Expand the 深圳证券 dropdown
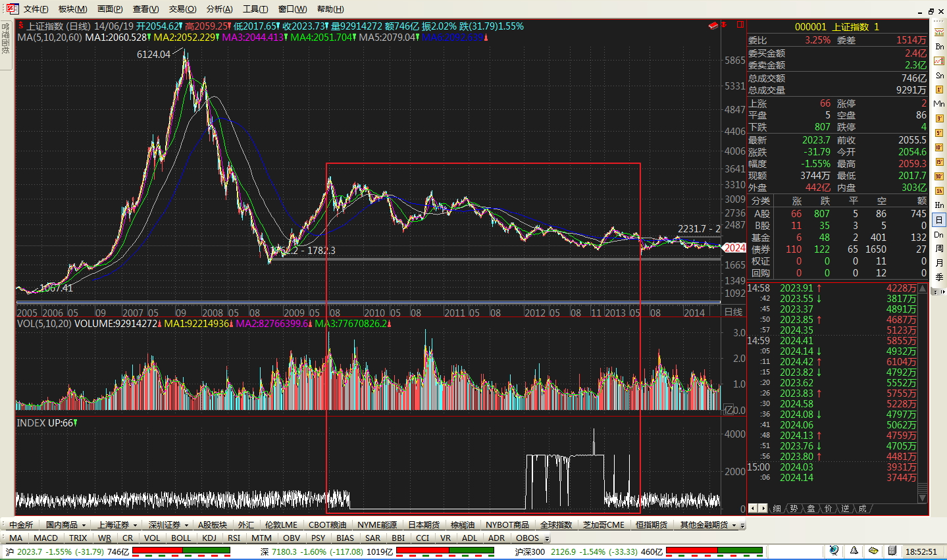 click(x=186, y=525)
